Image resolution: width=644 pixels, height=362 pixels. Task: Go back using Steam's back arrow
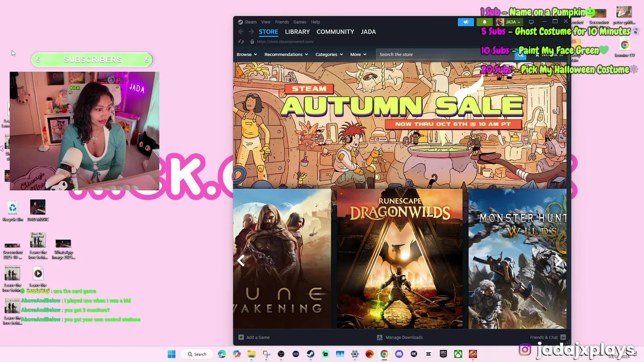tap(241, 32)
